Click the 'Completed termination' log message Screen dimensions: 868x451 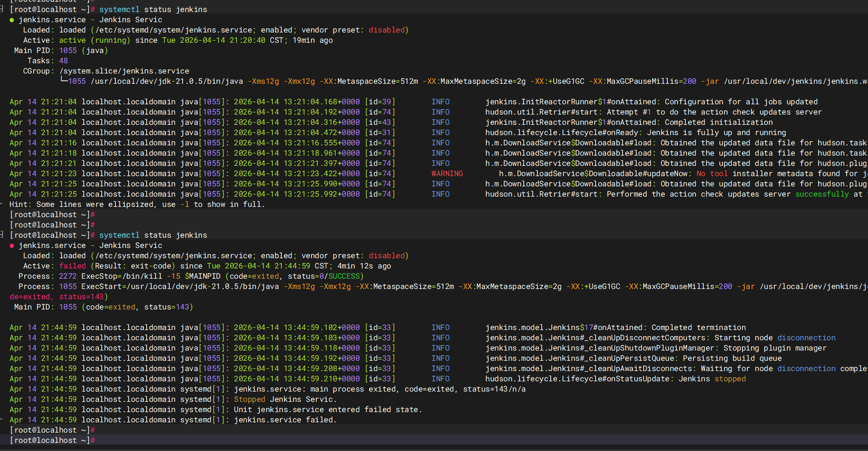[699, 327]
